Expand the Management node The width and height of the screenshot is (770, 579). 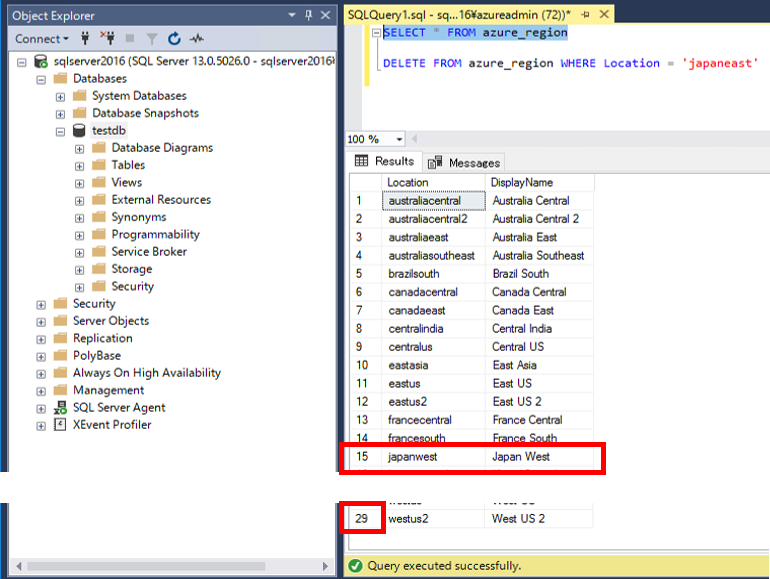41,391
